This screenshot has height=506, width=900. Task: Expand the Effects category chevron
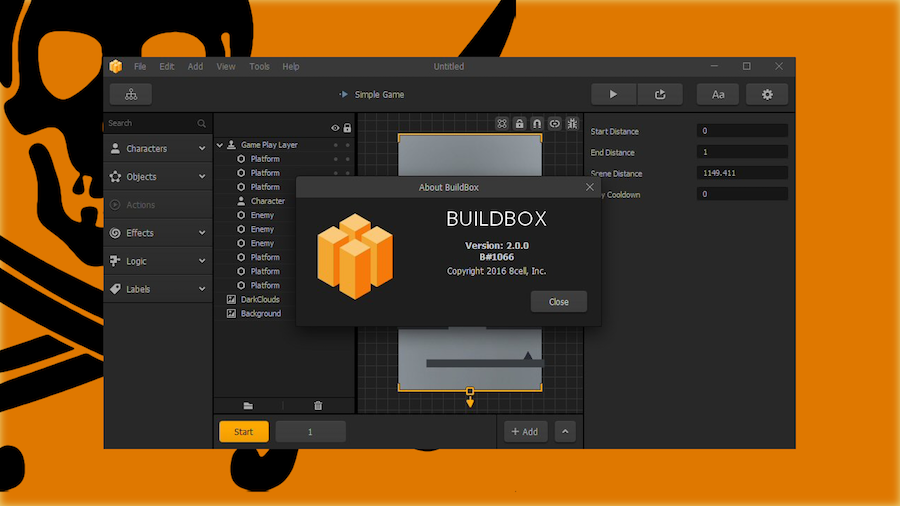tap(202, 233)
